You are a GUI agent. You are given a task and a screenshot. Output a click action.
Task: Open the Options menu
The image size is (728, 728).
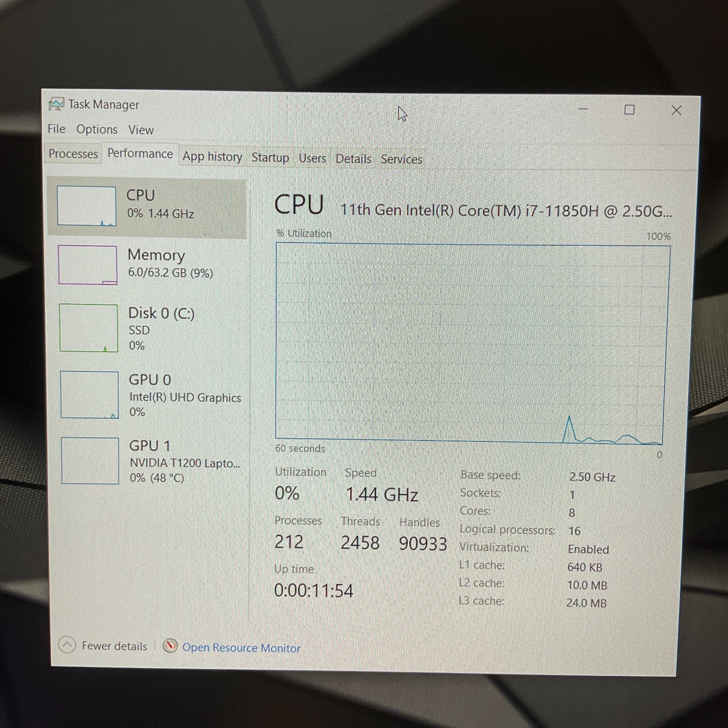click(97, 130)
